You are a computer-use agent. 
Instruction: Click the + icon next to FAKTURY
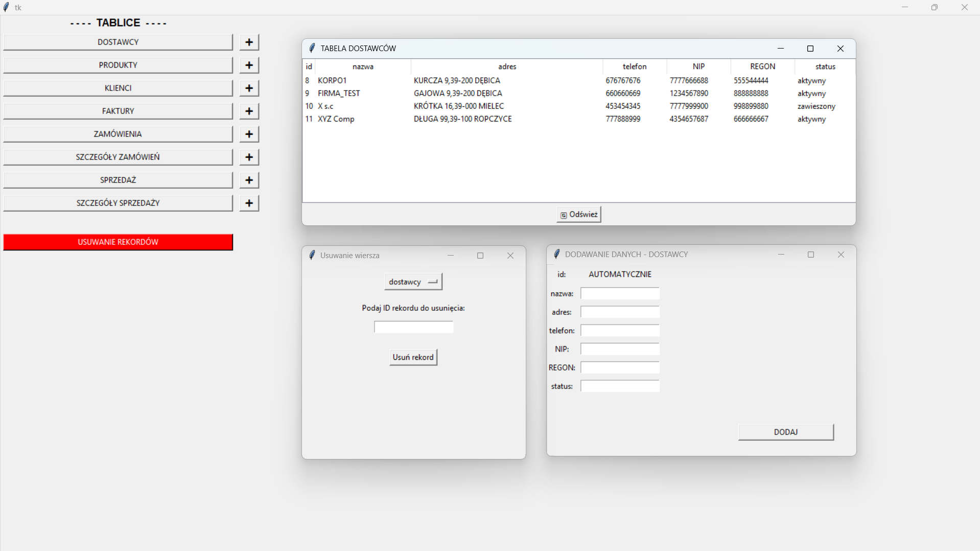[x=249, y=111]
